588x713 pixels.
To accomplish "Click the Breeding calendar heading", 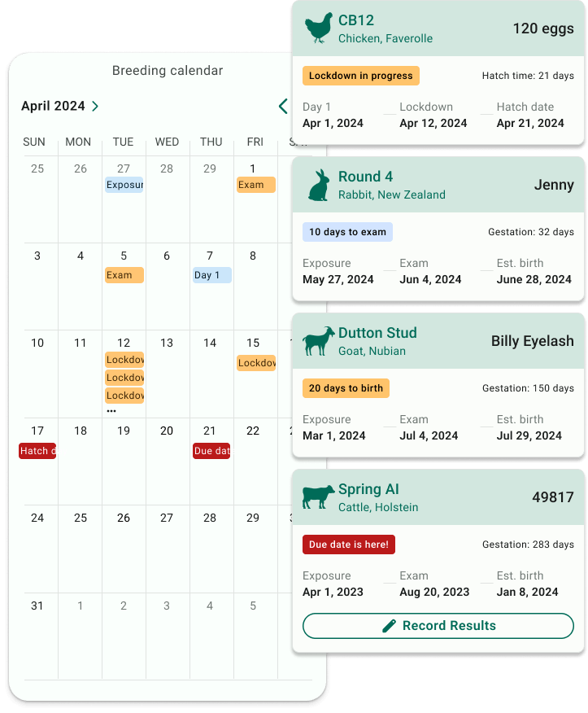I will (x=168, y=71).
